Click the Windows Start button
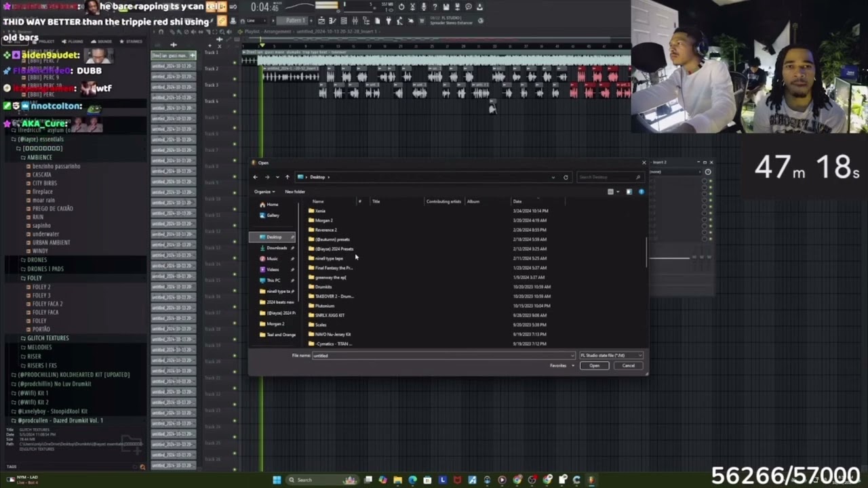The height and width of the screenshot is (488, 868). [x=277, y=480]
